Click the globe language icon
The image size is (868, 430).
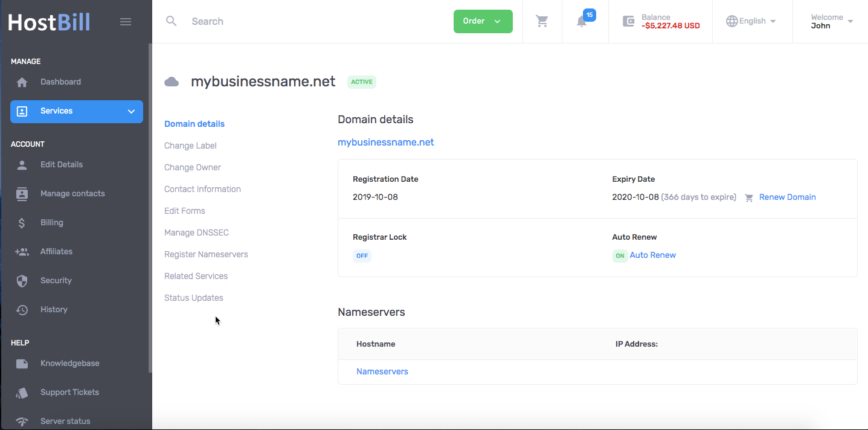(732, 21)
